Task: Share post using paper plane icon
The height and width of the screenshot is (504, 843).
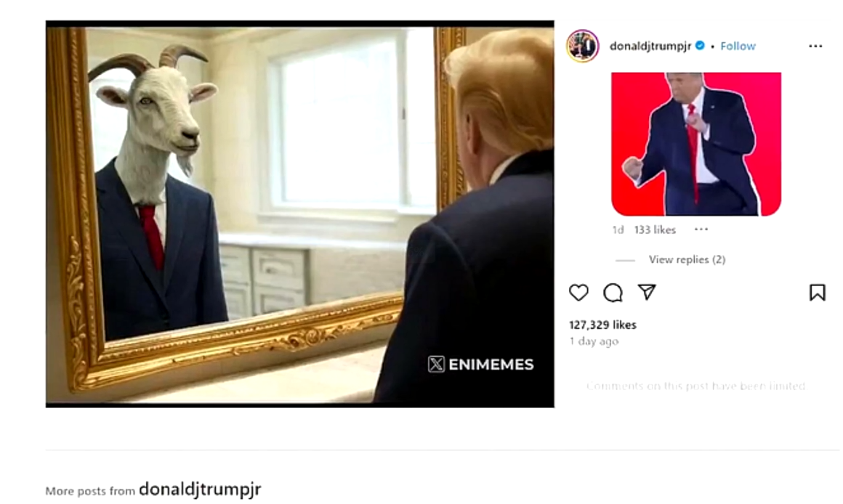Action: 647,292
